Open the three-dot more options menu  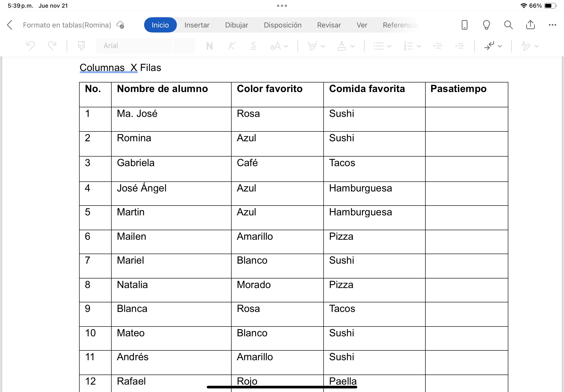click(x=552, y=25)
